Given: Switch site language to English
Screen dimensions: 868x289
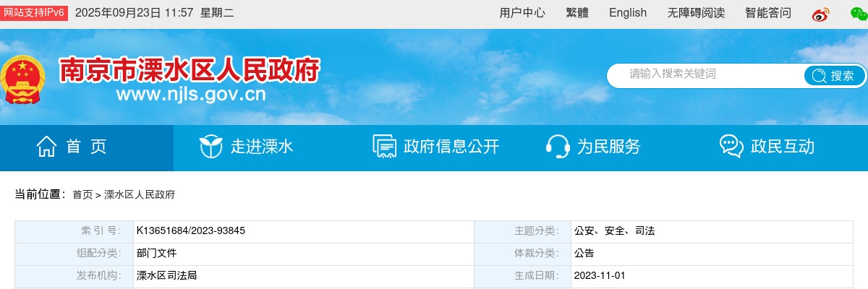Looking at the screenshot, I should pos(628,13).
